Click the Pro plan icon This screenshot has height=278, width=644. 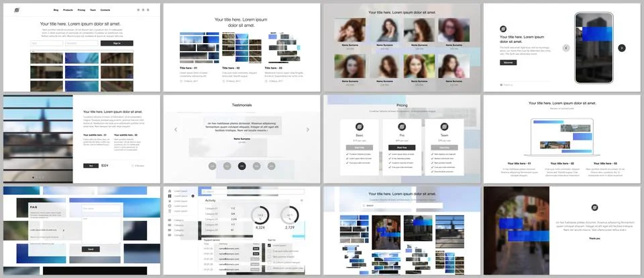point(402,127)
